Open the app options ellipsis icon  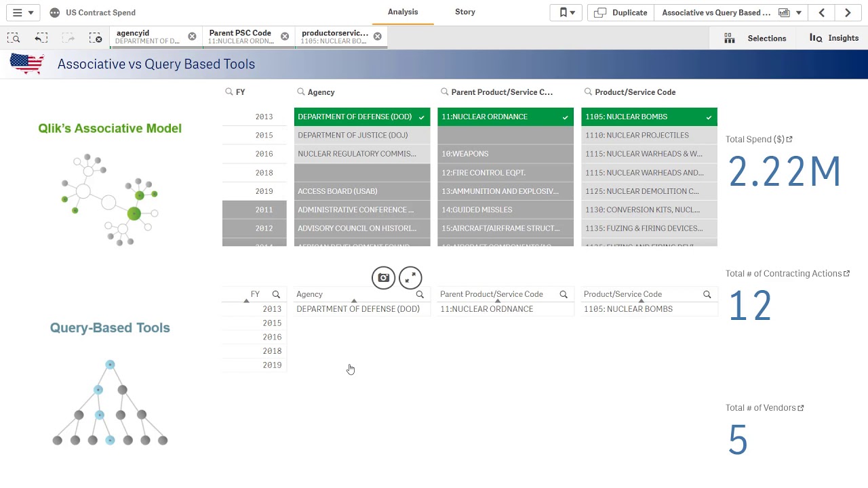pyautogui.click(x=55, y=12)
